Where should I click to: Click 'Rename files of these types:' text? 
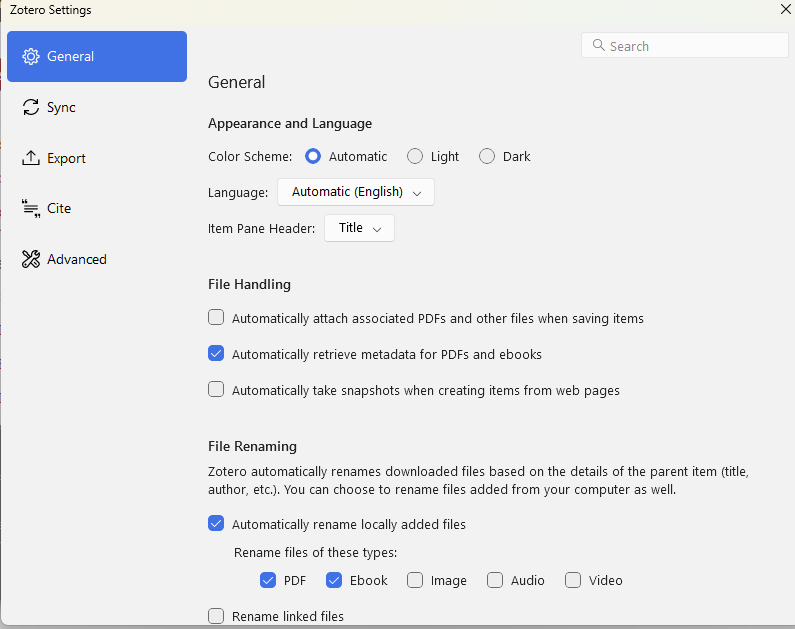click(x=315, y=552)
